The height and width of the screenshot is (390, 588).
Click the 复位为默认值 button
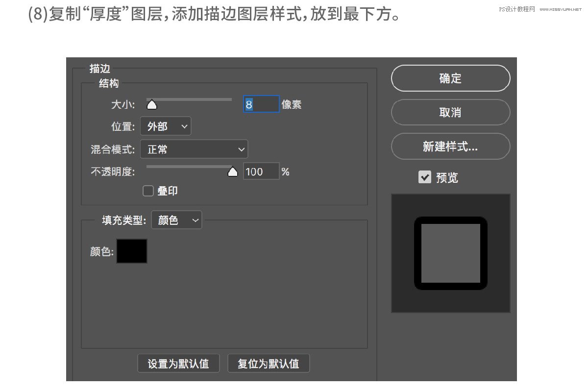click(x=269, y=364)
